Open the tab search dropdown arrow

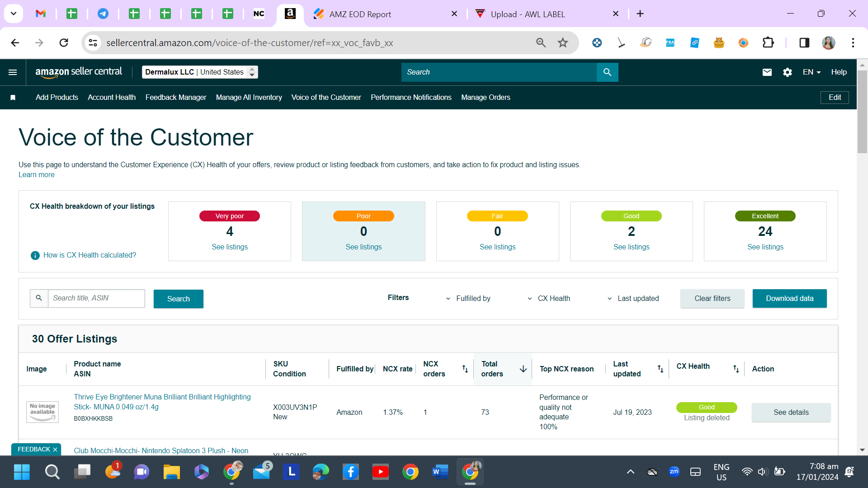14,14
